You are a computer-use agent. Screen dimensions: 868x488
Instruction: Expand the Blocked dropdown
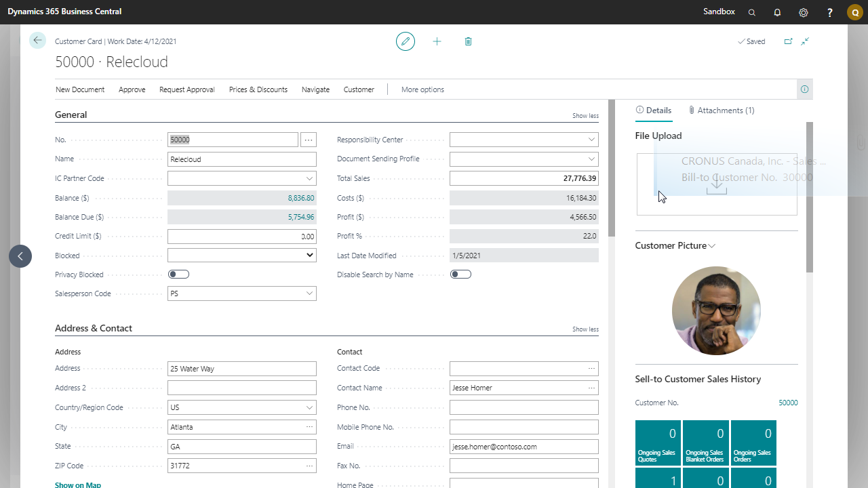click(310, 256)
